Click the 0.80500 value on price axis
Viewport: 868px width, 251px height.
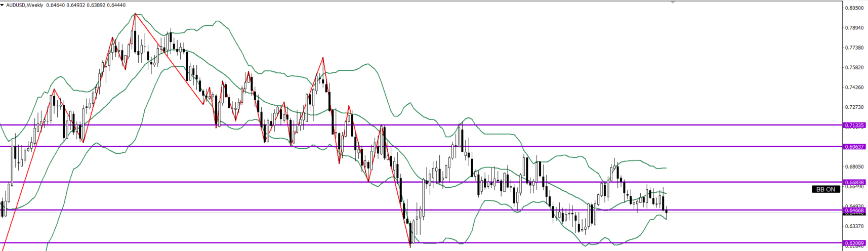[854, 8]
